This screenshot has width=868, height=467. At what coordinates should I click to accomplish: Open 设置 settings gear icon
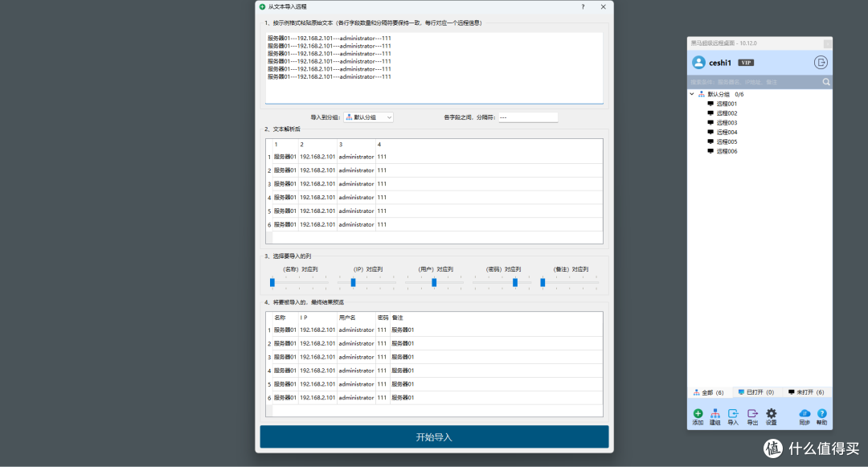coord(771,413)
